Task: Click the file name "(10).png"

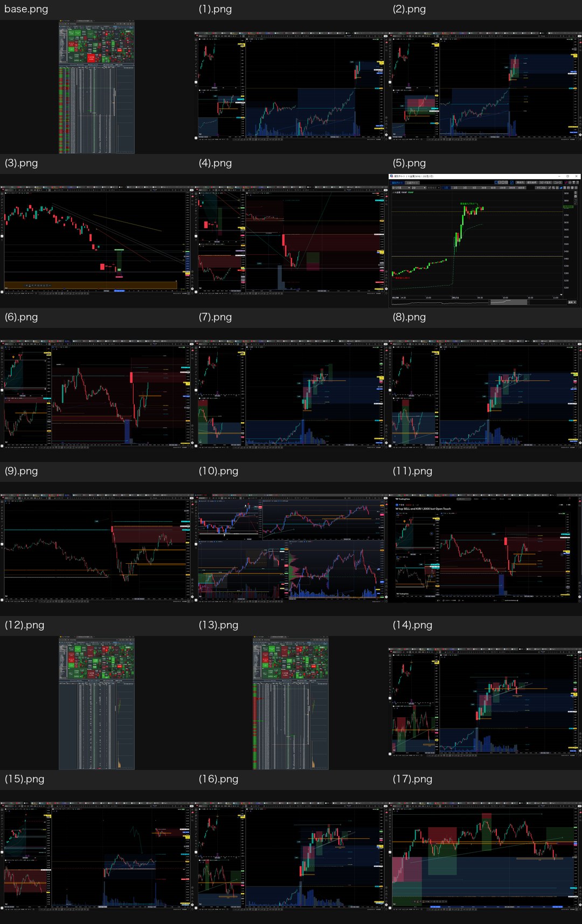Action: [x=218, y=471]
